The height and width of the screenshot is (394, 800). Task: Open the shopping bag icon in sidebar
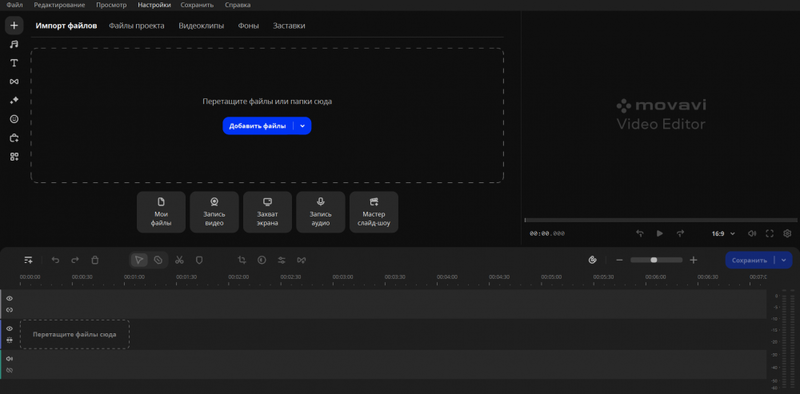tap(14, 138)
